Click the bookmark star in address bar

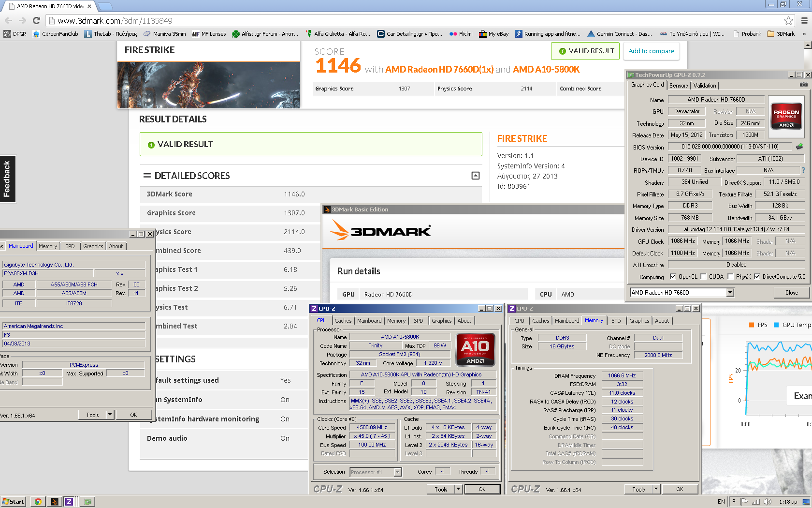788,20
